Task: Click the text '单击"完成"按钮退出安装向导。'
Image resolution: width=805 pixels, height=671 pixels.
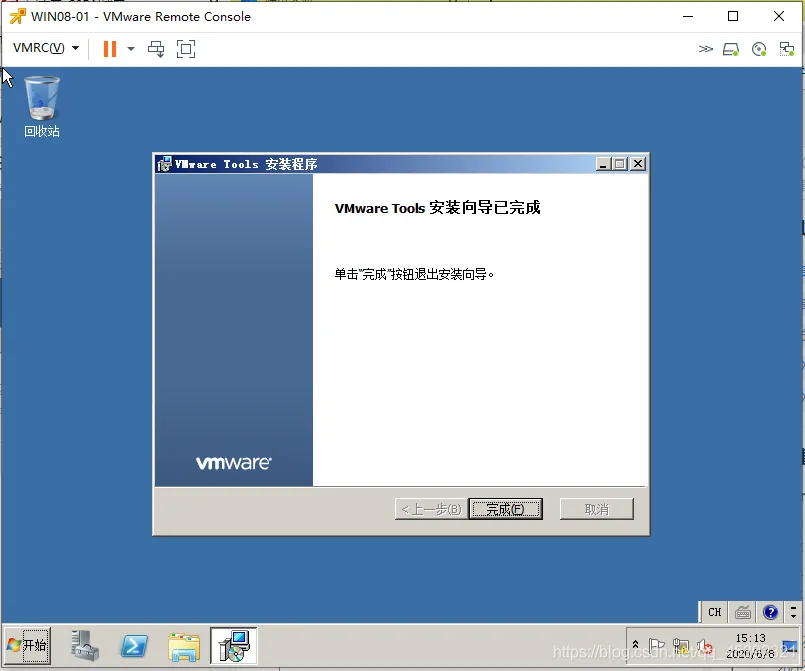Action: tap(414, 274)
